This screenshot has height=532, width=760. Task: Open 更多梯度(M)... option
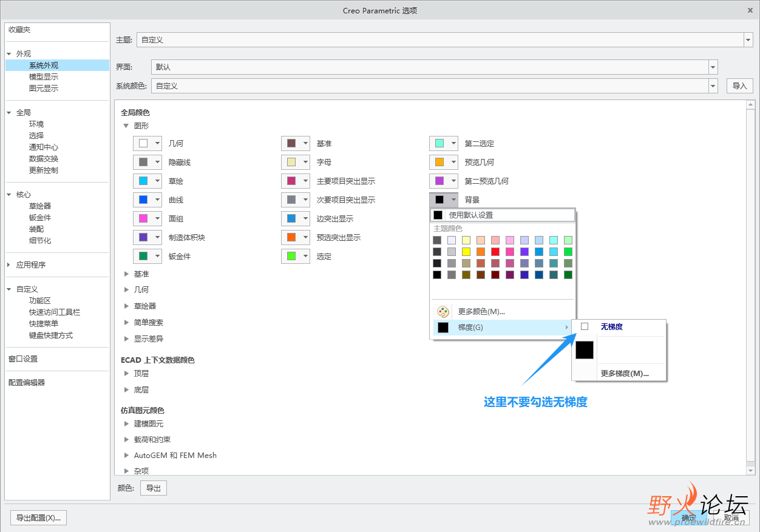(x=625, y=374)
